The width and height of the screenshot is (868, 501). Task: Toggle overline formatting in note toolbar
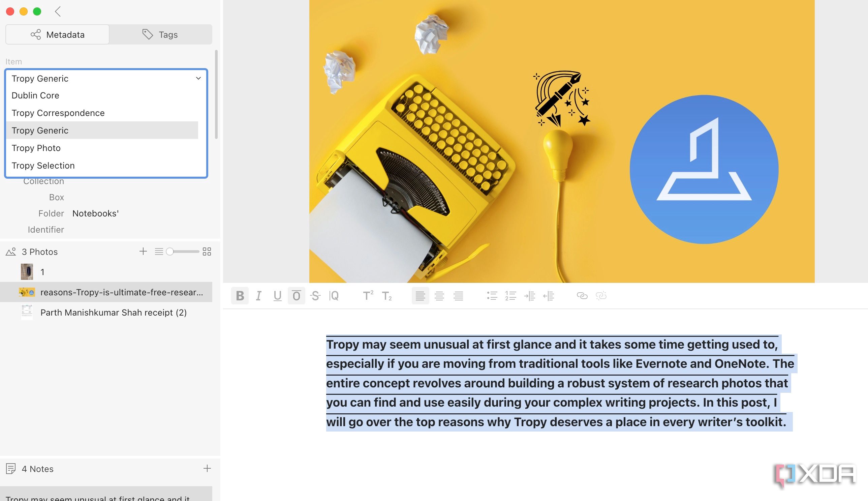(297, 296)
